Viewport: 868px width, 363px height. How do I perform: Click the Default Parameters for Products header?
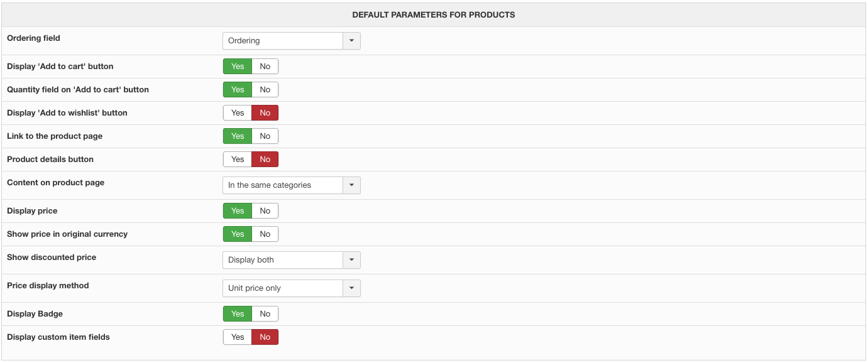tap(434, 14)
